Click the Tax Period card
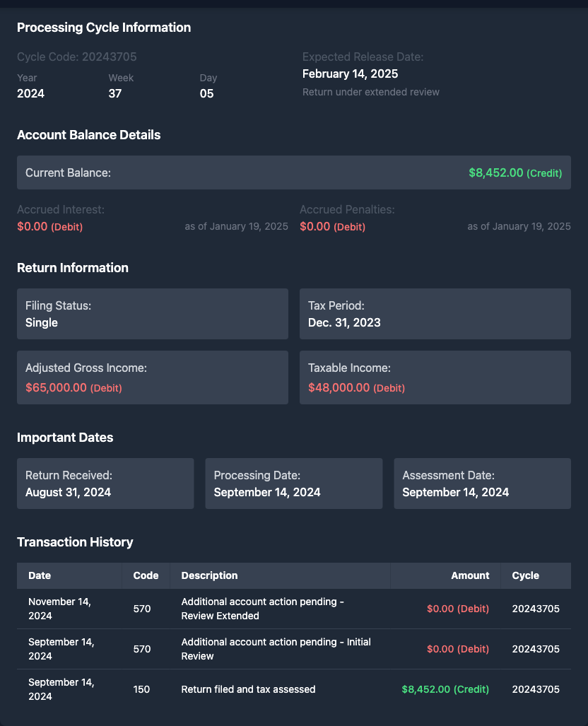The width and height of the screenshot is (588, 726). click(435, 314)
